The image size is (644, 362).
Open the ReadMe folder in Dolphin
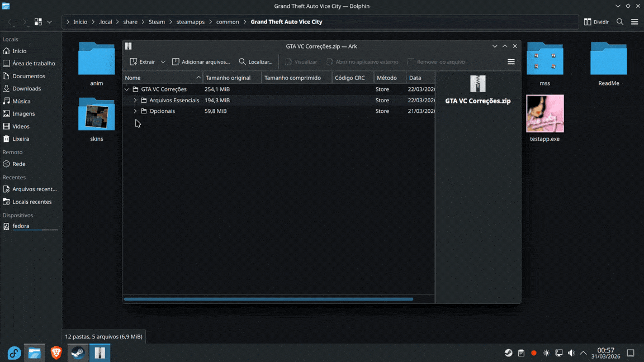coord(608,64)
